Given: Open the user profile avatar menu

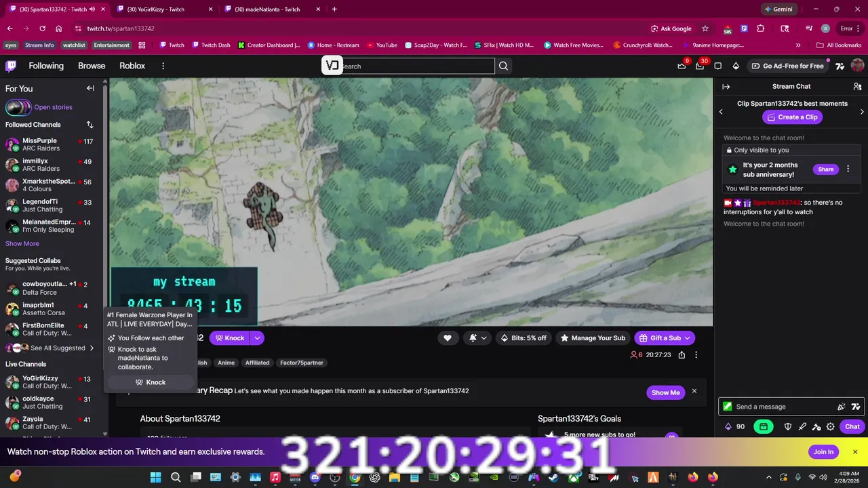Looking at the screenshot, I should [857, 66].
